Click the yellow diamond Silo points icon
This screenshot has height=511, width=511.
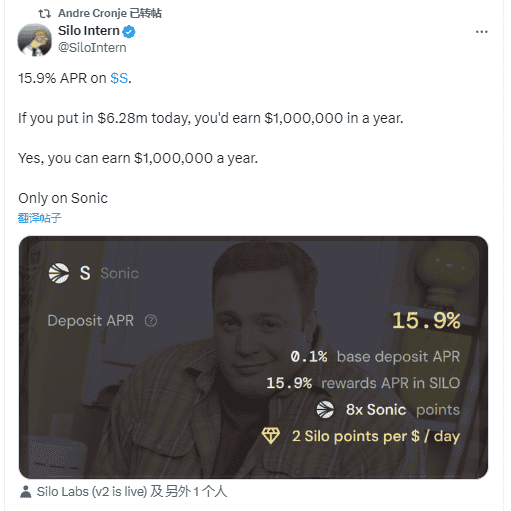271,436
